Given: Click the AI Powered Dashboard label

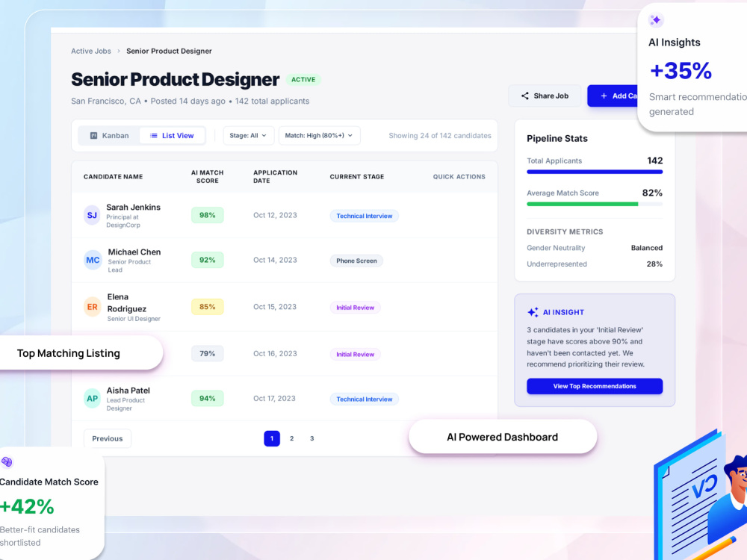Looking at the screenshot, I should (x=503, y=437).
